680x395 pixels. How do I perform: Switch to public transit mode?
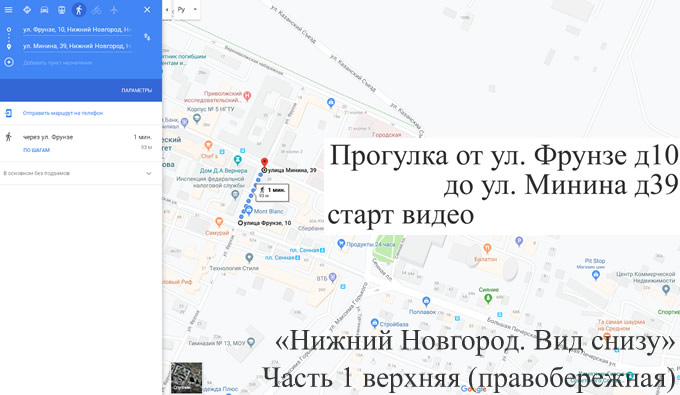pos(62,10)
